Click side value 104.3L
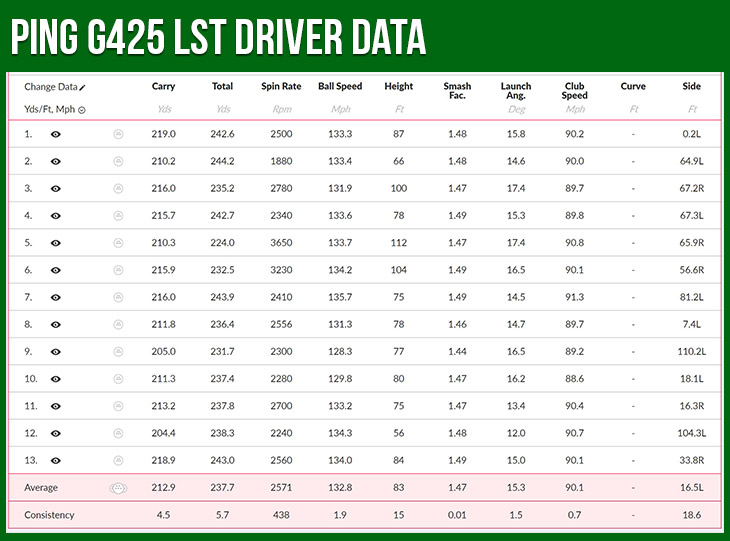This screenshot has height=541, width=730. pos(692,433)
